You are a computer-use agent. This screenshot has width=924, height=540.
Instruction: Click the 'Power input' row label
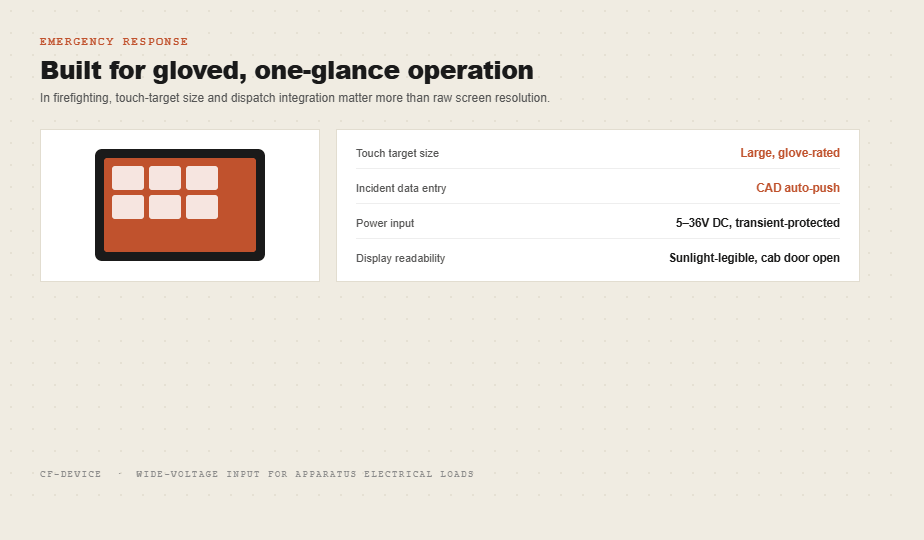385,223
